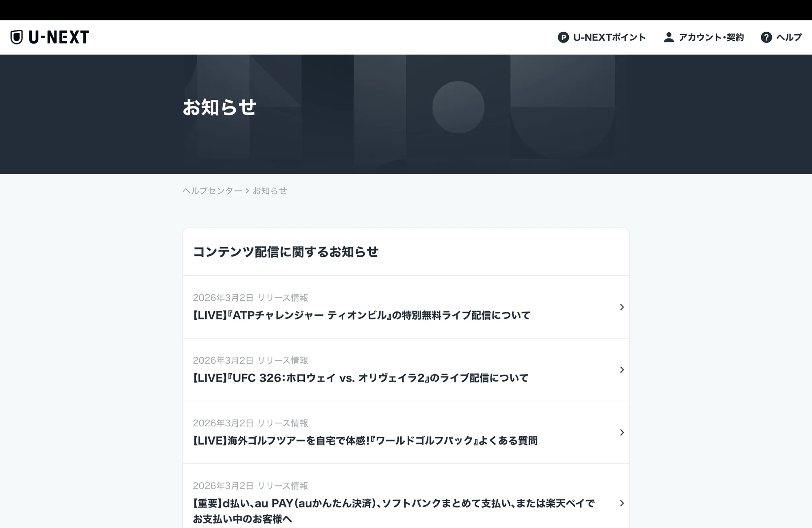Click the account person icon

point(669,37)
